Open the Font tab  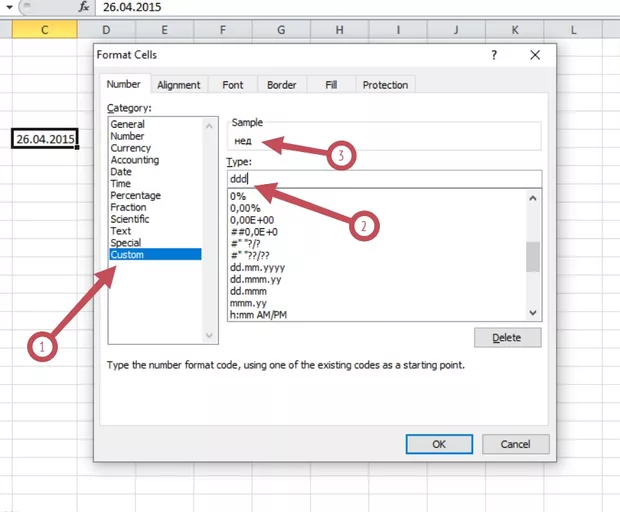[232, 85]
